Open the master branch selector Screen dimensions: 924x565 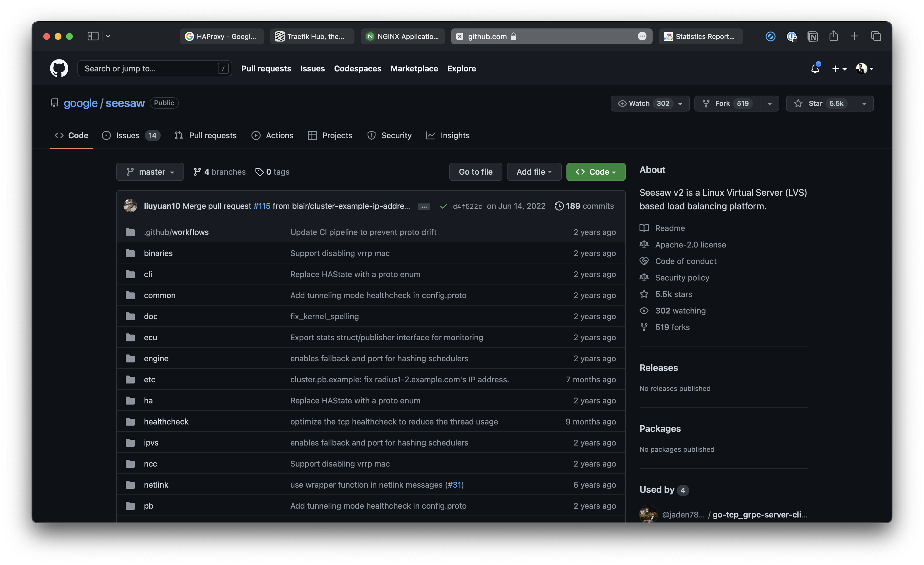coord(150,172)
